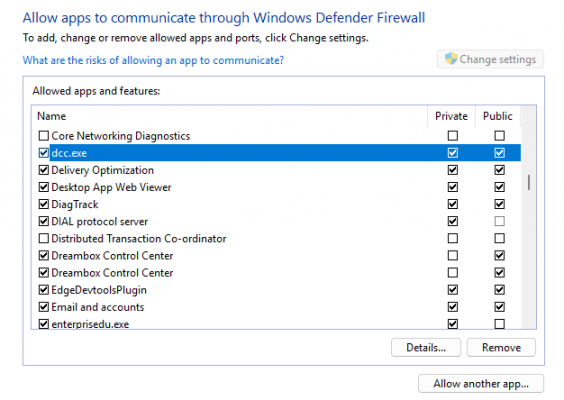Uncheck Email and accounts Public checkbox

click(x=499, y=307)
